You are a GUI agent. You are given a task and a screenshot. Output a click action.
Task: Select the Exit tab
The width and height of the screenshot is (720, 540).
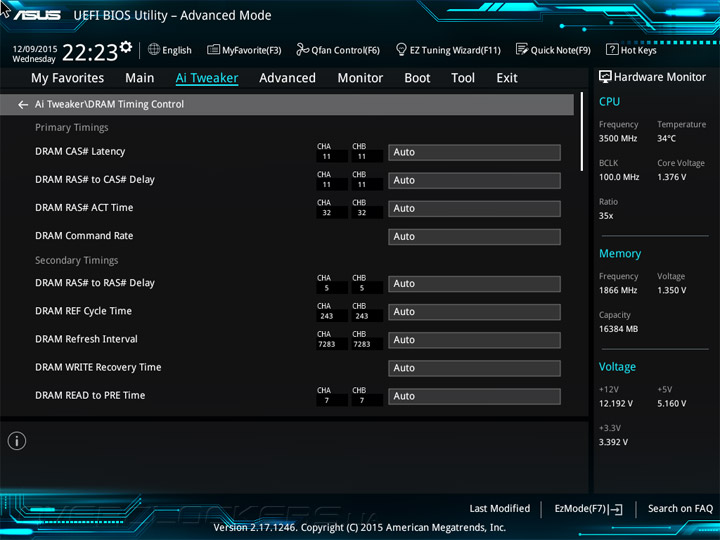pos(506,78)
